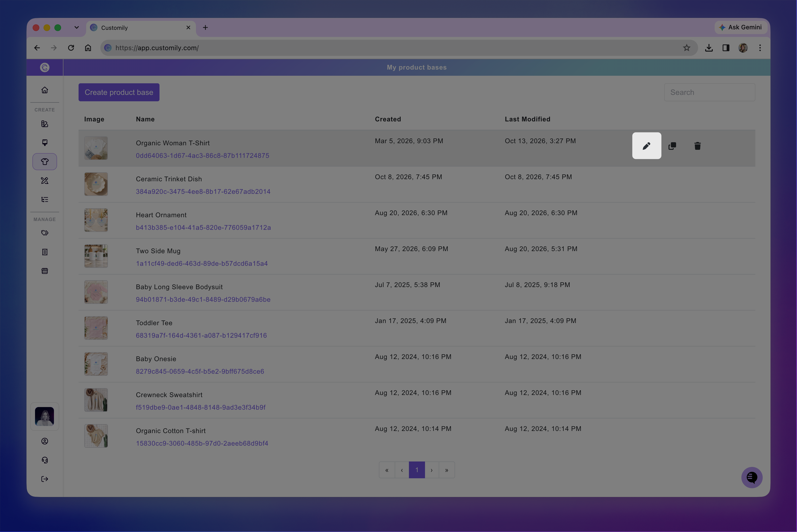
Task: Click the Customily logo in header
Action: pos(45,67)
